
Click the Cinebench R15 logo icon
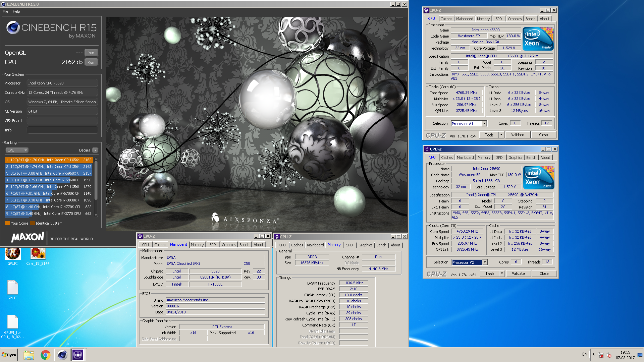[13, 27]
